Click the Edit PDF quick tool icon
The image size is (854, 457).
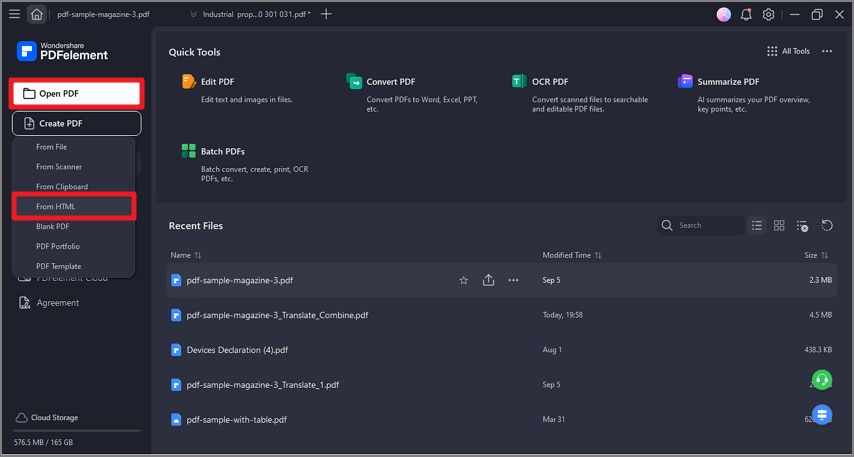189,82
